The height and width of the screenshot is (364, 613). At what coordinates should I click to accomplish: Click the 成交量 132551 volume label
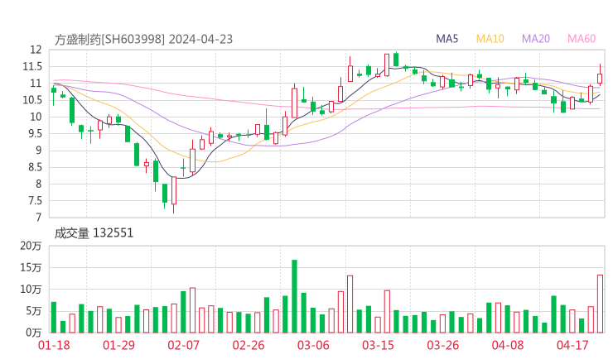click(x=94, y=233)
